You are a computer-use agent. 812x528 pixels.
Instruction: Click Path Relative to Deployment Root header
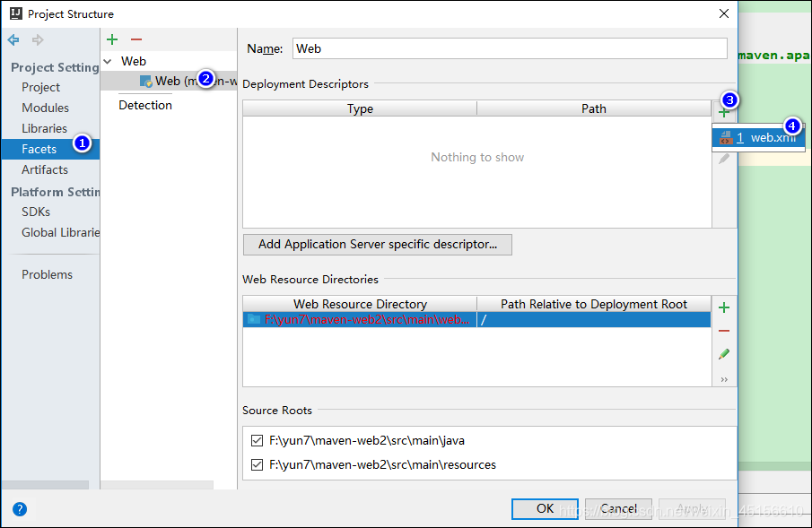[594, 304]
